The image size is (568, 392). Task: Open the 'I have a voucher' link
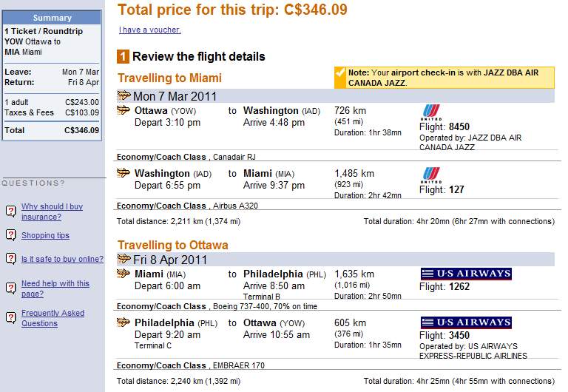[149, 30]
